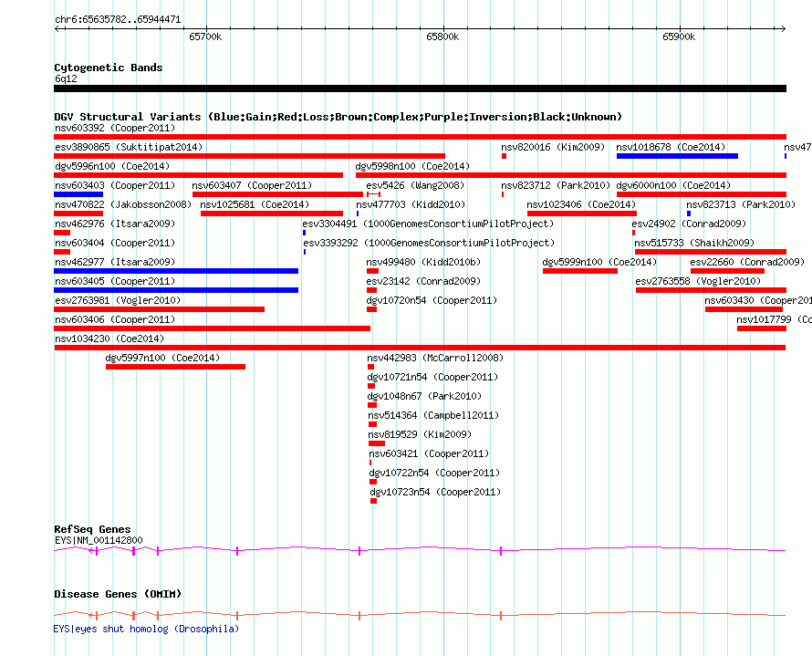Select nsv819529 (Kim2009) label
Image resolution: width=812 pixels, height=656 pixels.
420,434
